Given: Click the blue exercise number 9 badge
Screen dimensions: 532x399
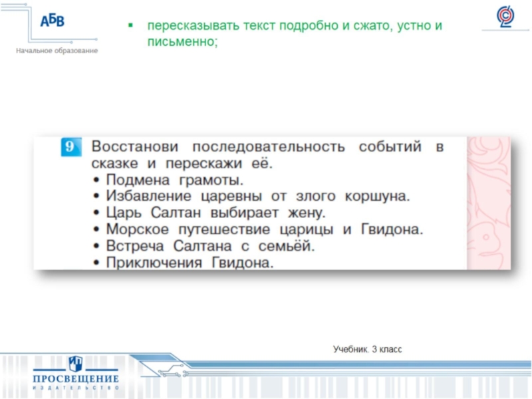Looking at the screenshot, I should [71, 147].
